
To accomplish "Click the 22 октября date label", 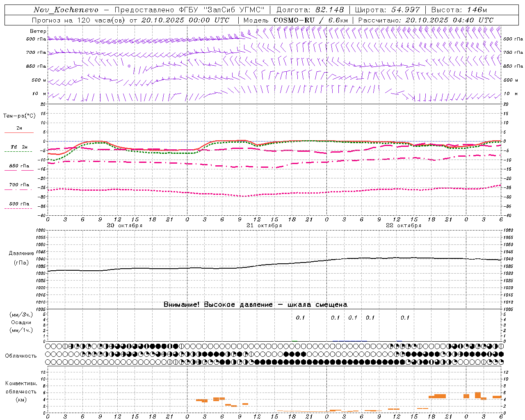I will tap(404, 226).
